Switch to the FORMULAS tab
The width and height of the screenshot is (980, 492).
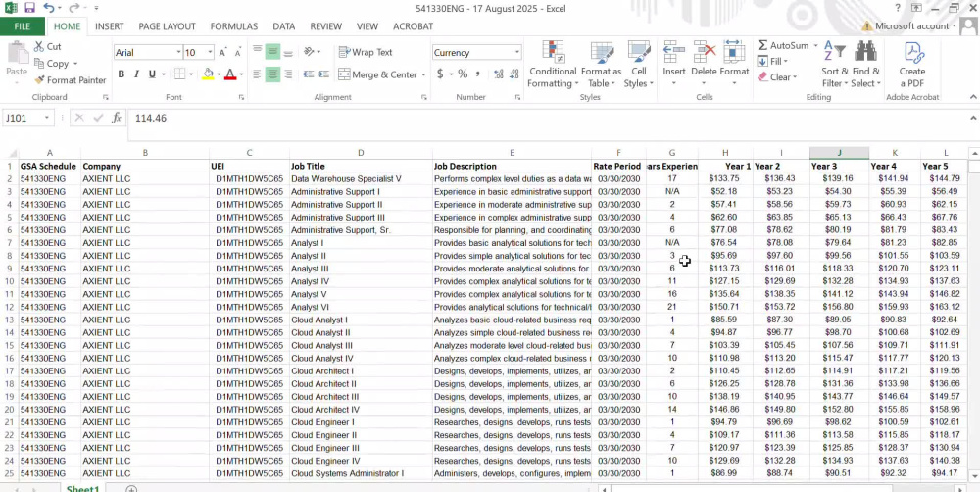coord(234,26)
